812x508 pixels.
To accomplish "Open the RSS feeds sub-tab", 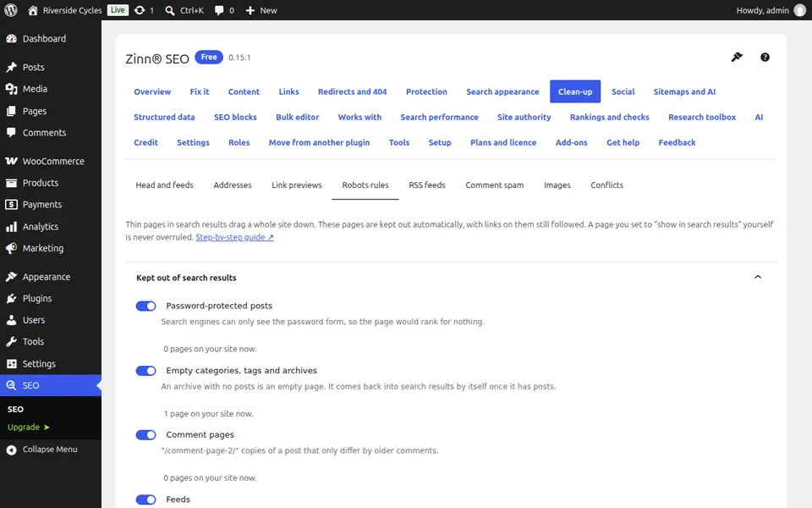I will (426, 185).
